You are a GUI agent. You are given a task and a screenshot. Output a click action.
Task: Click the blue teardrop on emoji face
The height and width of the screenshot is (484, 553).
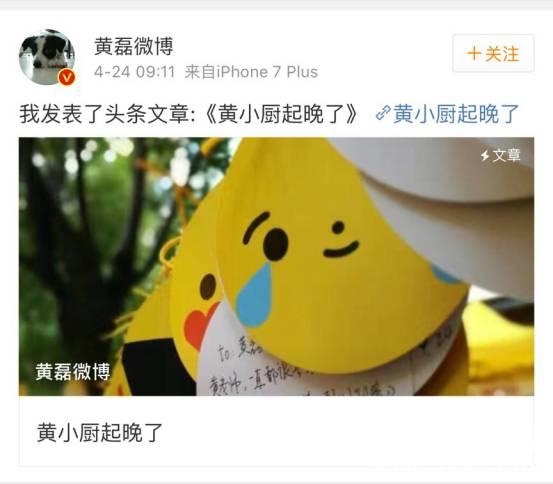click(x=255, y=295)
